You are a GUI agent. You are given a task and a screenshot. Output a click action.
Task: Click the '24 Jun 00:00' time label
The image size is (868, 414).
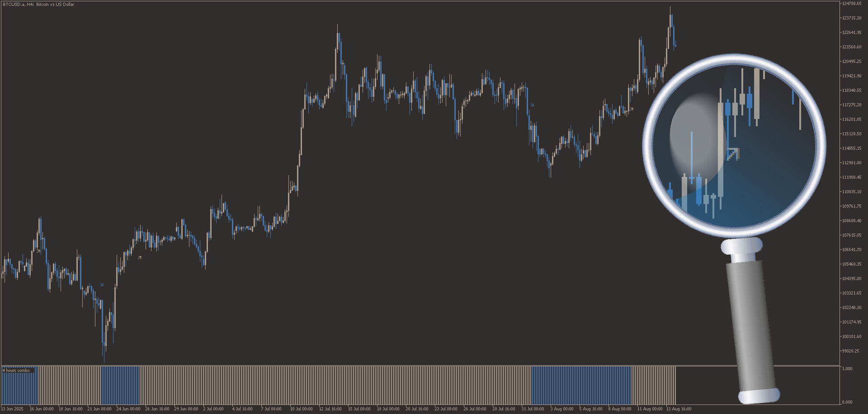click(x=128, y=409)
